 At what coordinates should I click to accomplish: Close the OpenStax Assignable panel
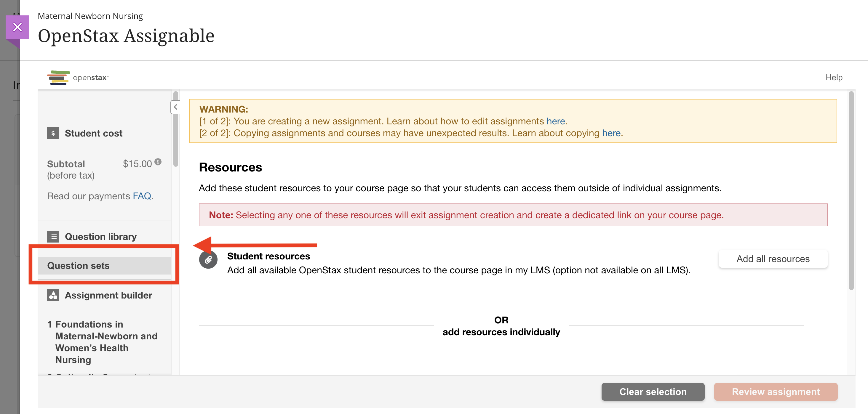[17, 27]
